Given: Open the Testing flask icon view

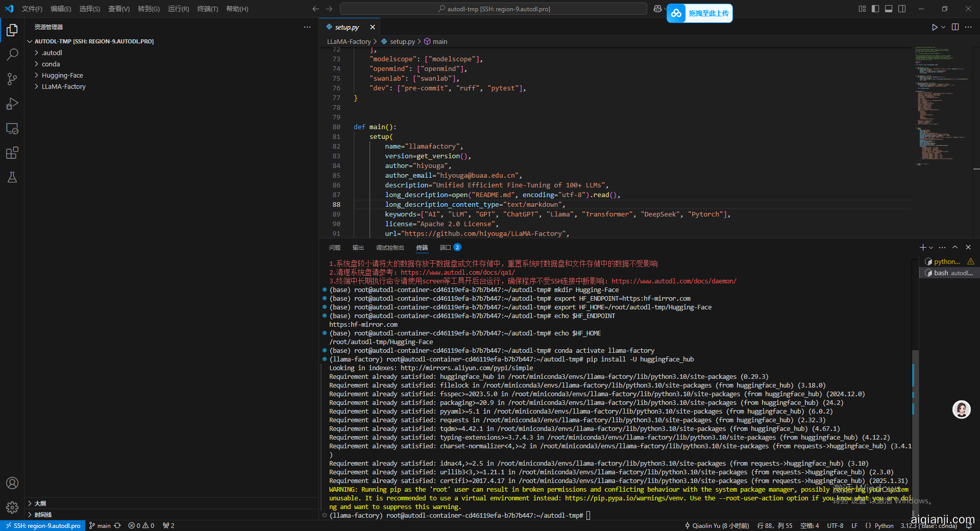Looking at the screenshot, I should [x=12, y=177].
